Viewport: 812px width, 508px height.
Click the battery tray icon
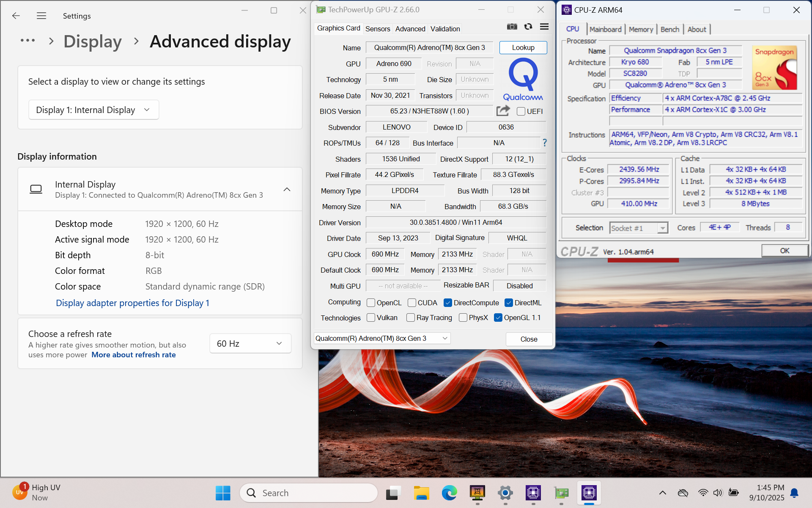[x=734, y=493]
